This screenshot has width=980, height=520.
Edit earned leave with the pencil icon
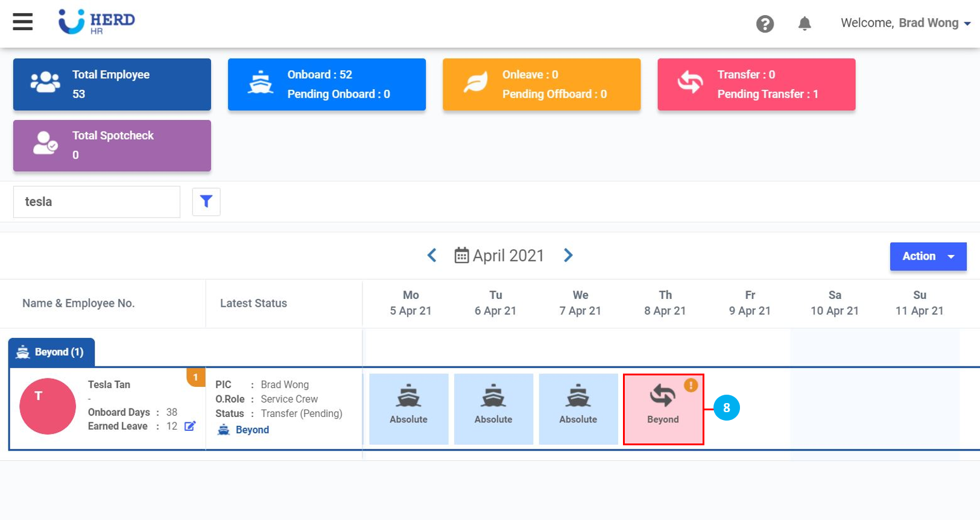[x=190, y=426]
